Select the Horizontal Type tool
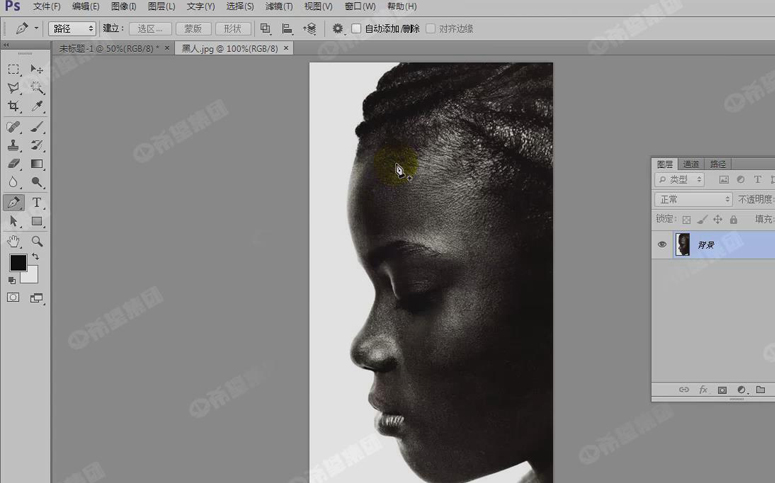 pos(37,202)
